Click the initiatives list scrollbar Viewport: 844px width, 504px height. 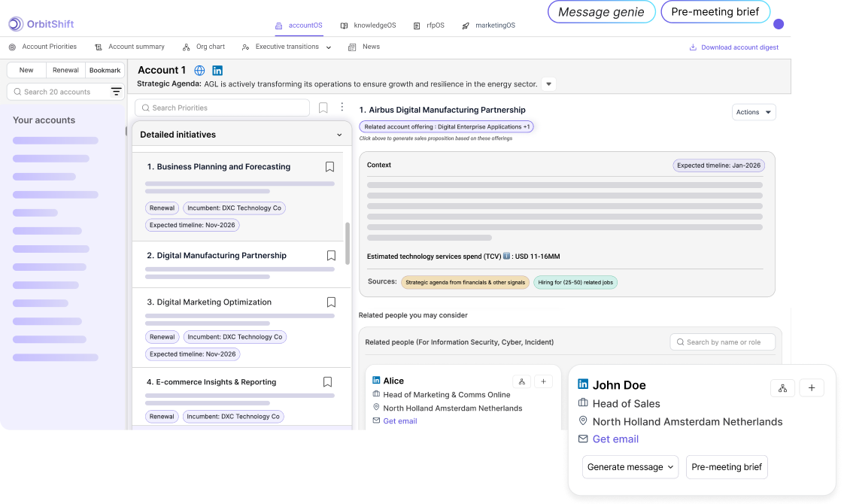tap(348, 244)
